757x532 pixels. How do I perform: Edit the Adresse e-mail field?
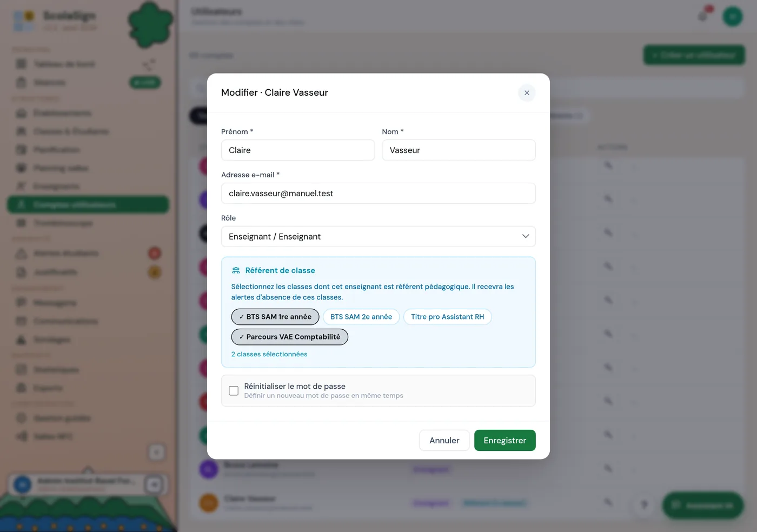click(378, 193)
